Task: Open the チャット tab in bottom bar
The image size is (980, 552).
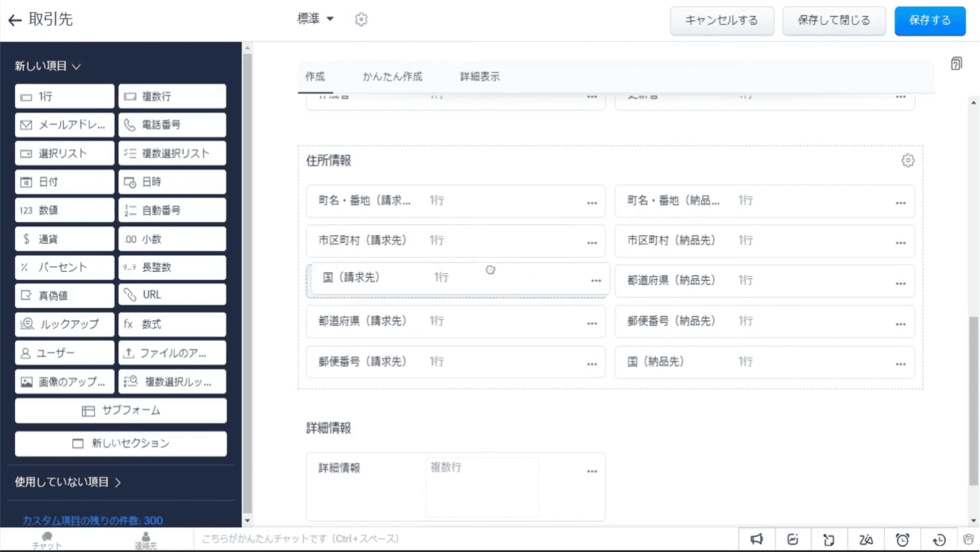Action: [47, 540]
